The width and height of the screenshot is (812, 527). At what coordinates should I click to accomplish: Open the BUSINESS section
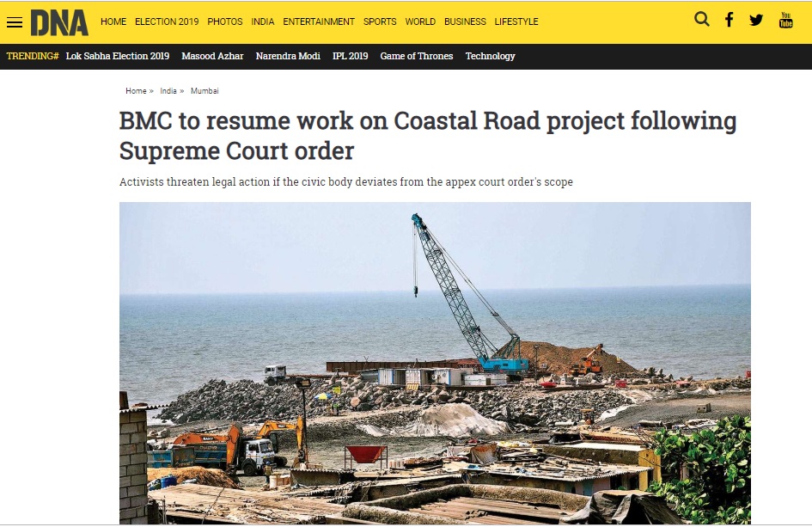[465, 21]
